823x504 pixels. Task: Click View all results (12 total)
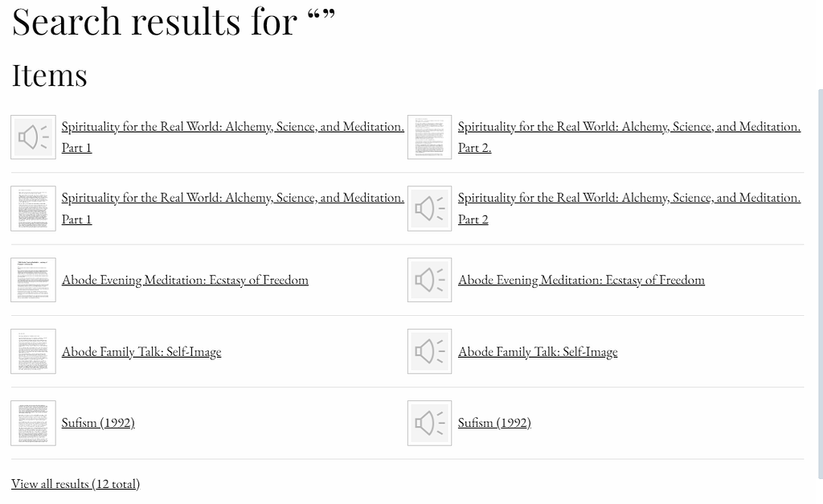(76, 483)
